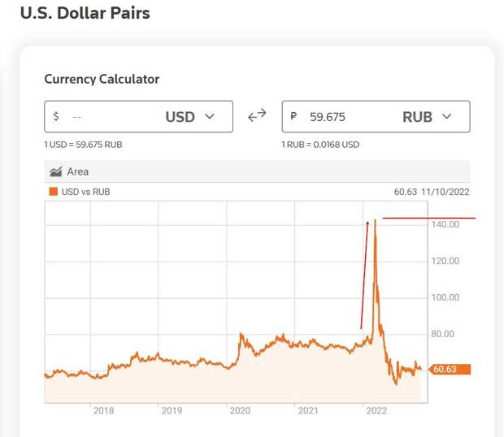Click the USD amount input field
The image size is (504, 437).
(138, 116)
